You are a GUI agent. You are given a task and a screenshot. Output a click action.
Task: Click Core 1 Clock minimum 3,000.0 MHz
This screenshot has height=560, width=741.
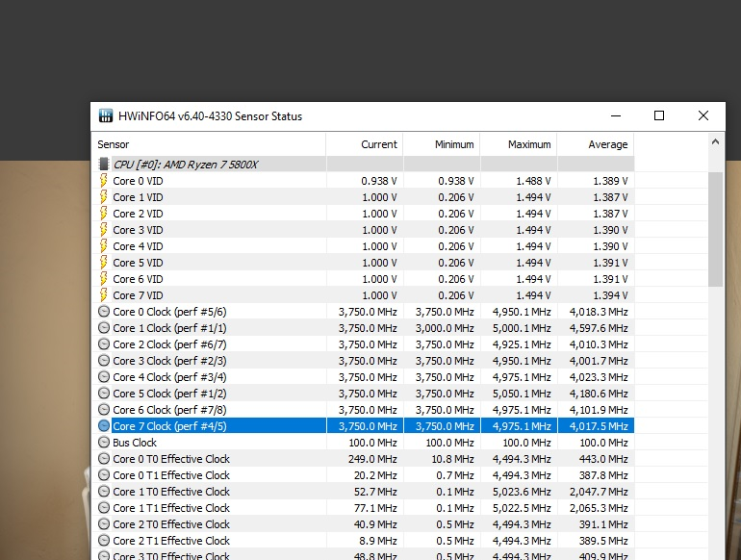click(x=445, y=328)
